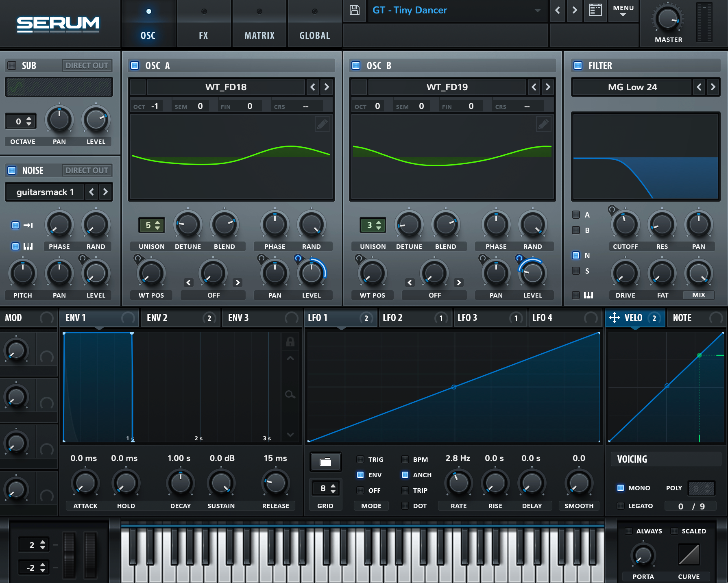Open the MENU dropdown
This screenshot has width=728, height=583.
tap(623, 11)
